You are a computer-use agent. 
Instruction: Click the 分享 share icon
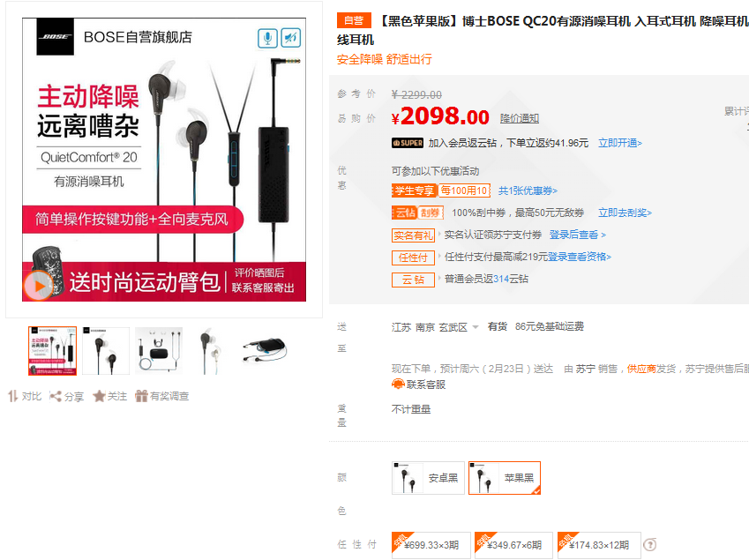point(56,396)
